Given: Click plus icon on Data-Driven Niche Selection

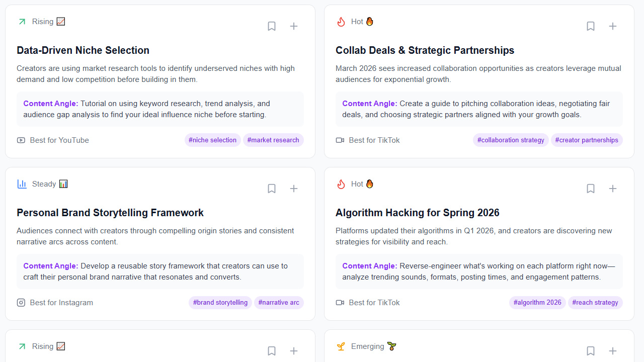Looking at the screenshot, I should [x=294, y=26].
